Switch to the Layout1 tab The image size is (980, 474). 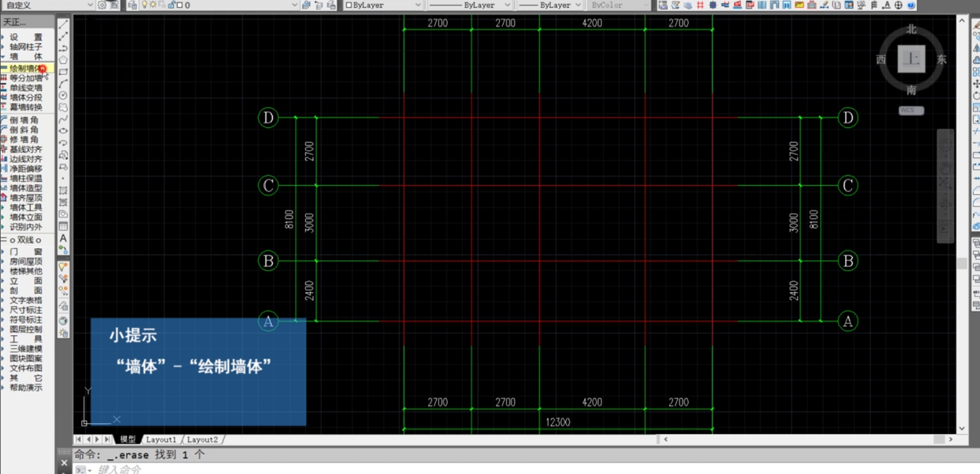coord(161,440)
